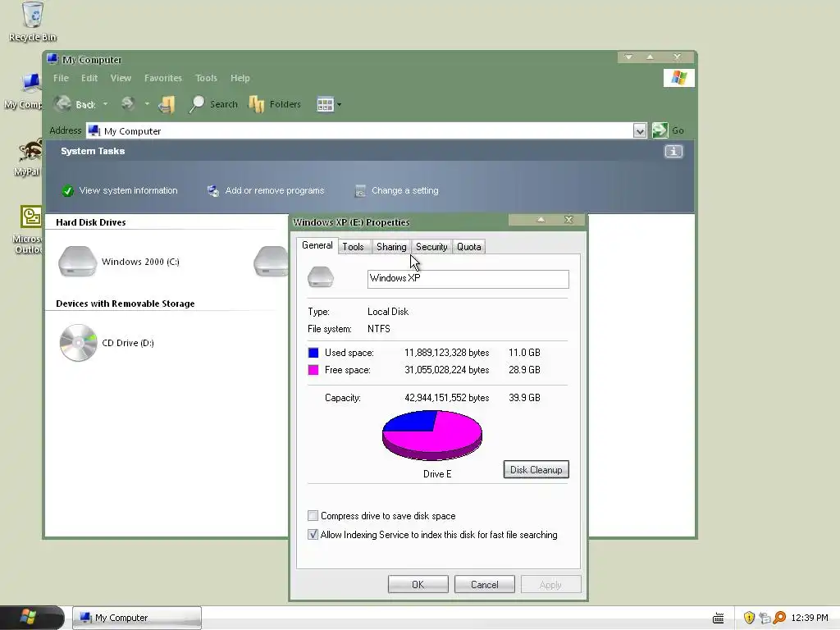Open the Favorites menu
The height and width of the screenshot is (630, 840).
pos(163,78)
